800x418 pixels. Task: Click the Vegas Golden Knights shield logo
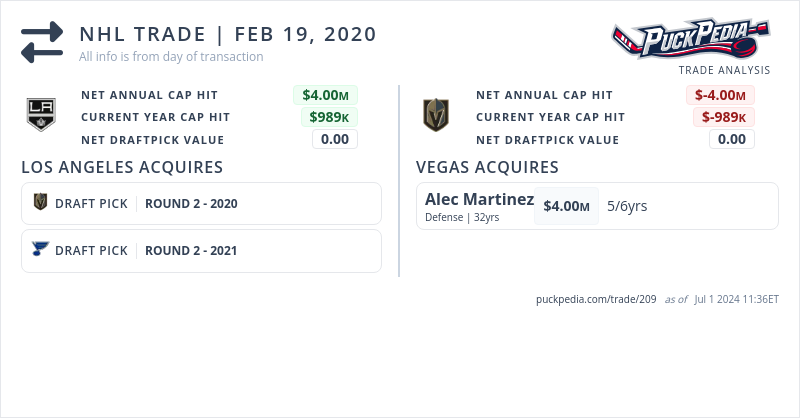(436, 115)
